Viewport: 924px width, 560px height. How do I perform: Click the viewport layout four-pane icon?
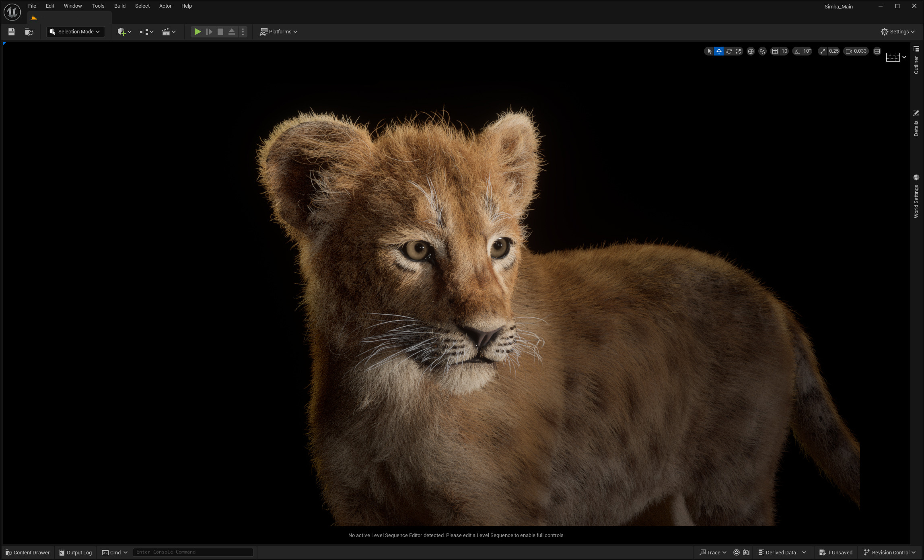(x=877, y=51)
